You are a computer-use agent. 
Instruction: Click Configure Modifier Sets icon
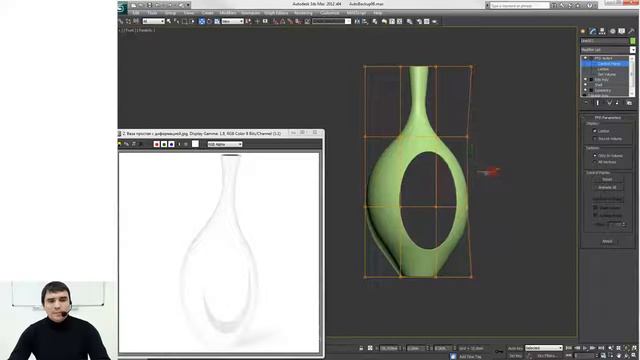[x=629, y=103]
